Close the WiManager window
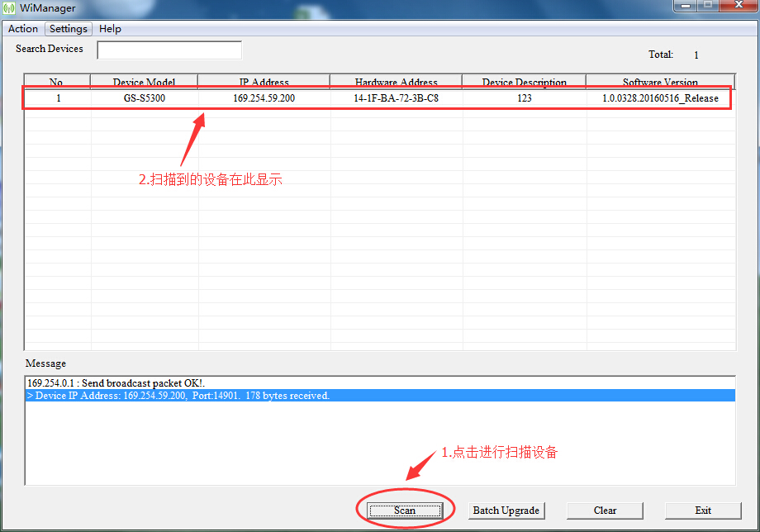Screen dimensions: 760x532 [x=738, y=7]
